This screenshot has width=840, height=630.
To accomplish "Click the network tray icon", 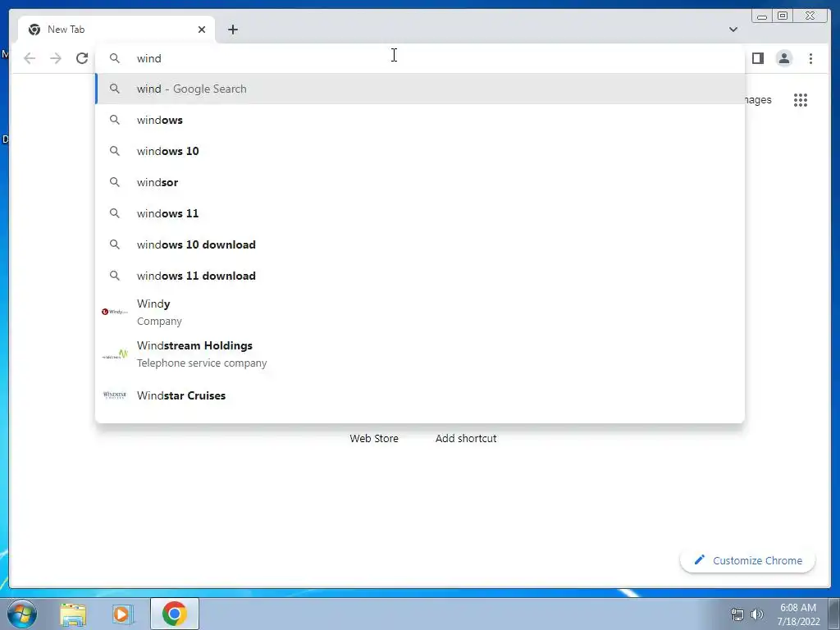I will [x=737, y=614].
